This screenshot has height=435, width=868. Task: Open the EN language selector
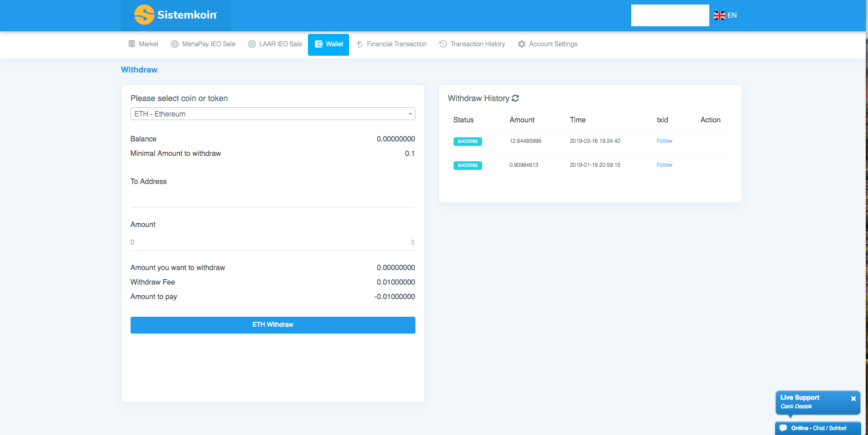tap(725, 15)
